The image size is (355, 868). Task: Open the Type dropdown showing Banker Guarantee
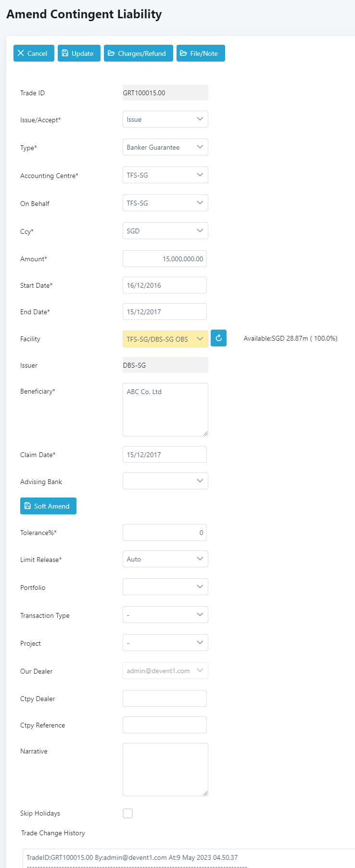point(165,147)
